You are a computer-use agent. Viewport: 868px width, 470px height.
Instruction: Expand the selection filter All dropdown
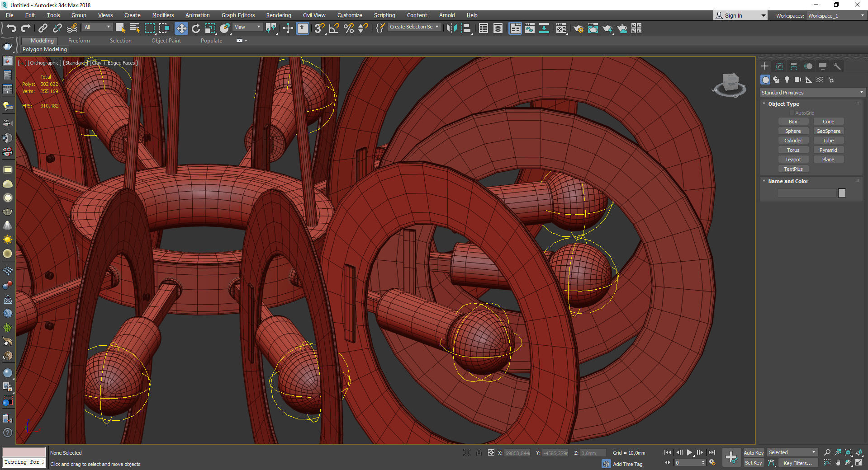coord(97,27)
